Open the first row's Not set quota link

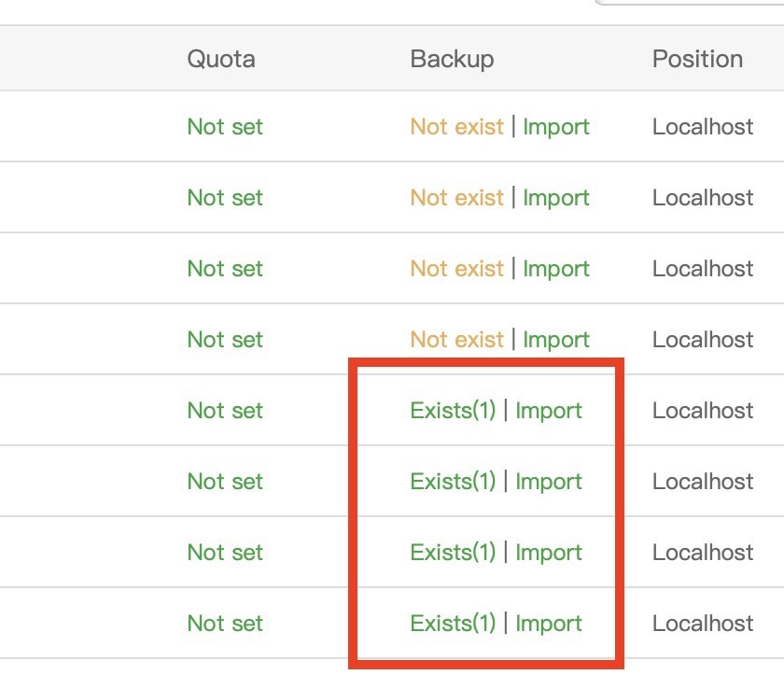pyautogui.click(x=225, y=127)
